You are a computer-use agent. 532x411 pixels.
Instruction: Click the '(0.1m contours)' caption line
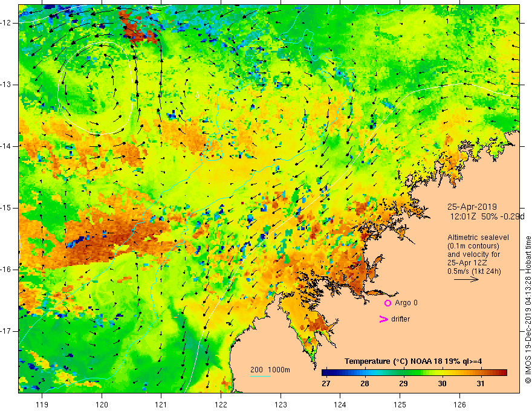point(473,246)
